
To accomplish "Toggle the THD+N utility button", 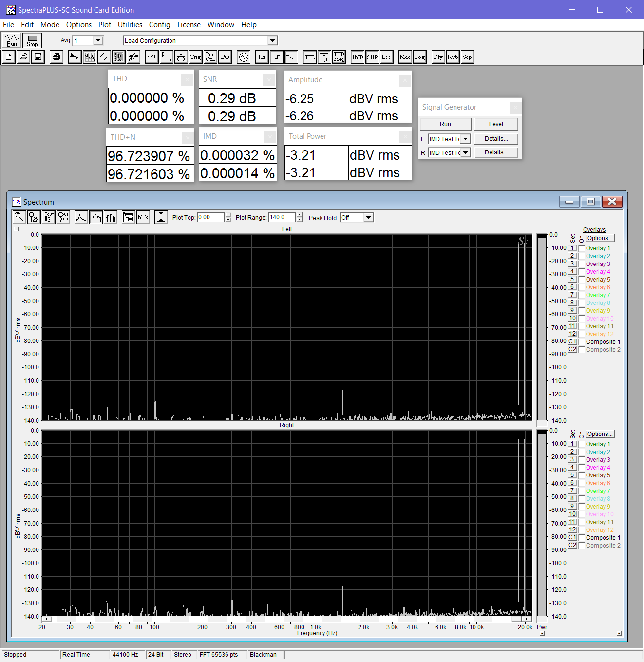I will click(x=324, y=57).
